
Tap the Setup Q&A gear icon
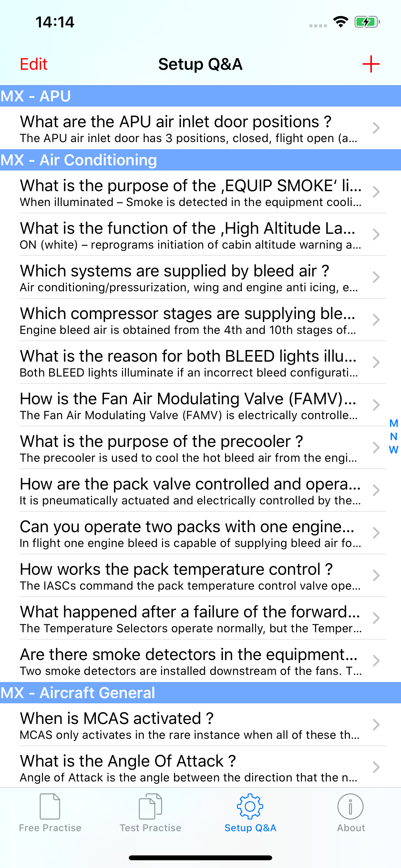point(250,807)
